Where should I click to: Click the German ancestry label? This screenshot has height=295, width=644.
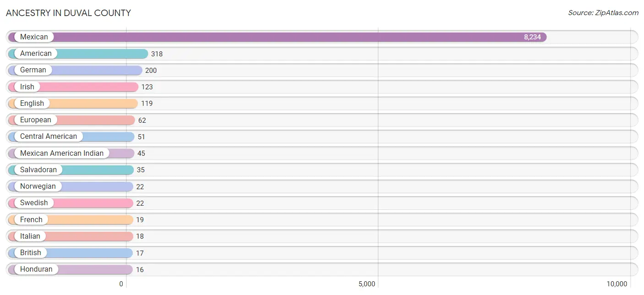pos(33,70)
